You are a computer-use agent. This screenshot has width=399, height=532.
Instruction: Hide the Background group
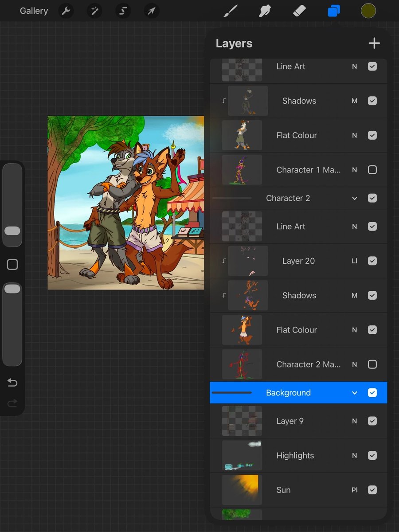point(372,393)
